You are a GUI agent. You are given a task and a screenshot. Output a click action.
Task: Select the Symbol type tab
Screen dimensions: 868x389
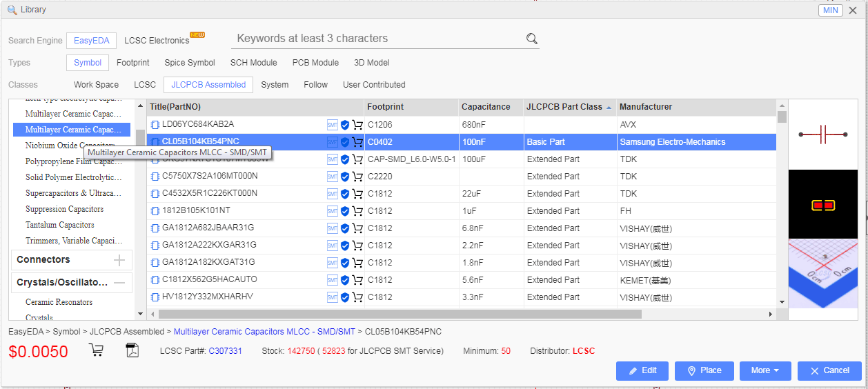[x=88, y=63]
